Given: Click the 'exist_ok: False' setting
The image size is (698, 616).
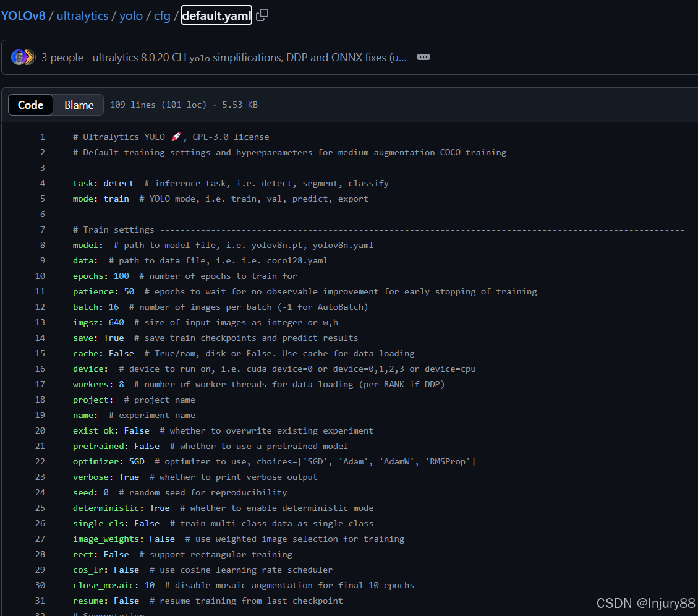Looking at the screenshot, I should coord(111,430).
